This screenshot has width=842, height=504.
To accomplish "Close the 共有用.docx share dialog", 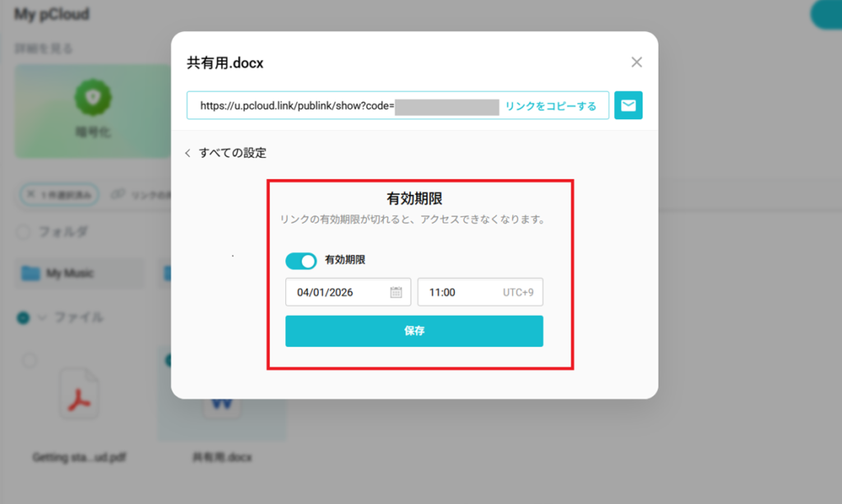I will coord(636,62).
